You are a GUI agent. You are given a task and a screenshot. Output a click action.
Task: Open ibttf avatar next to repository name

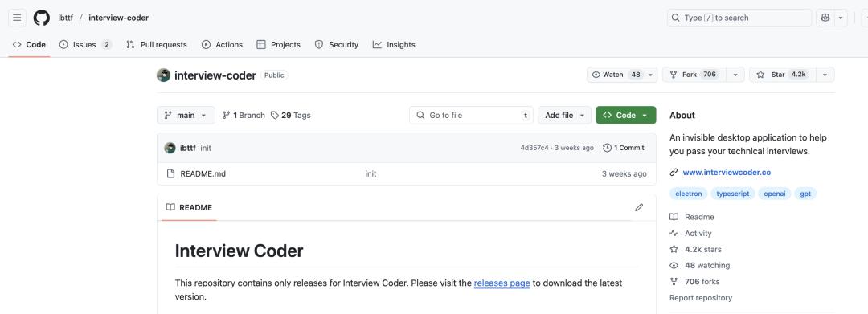[163, 75]
